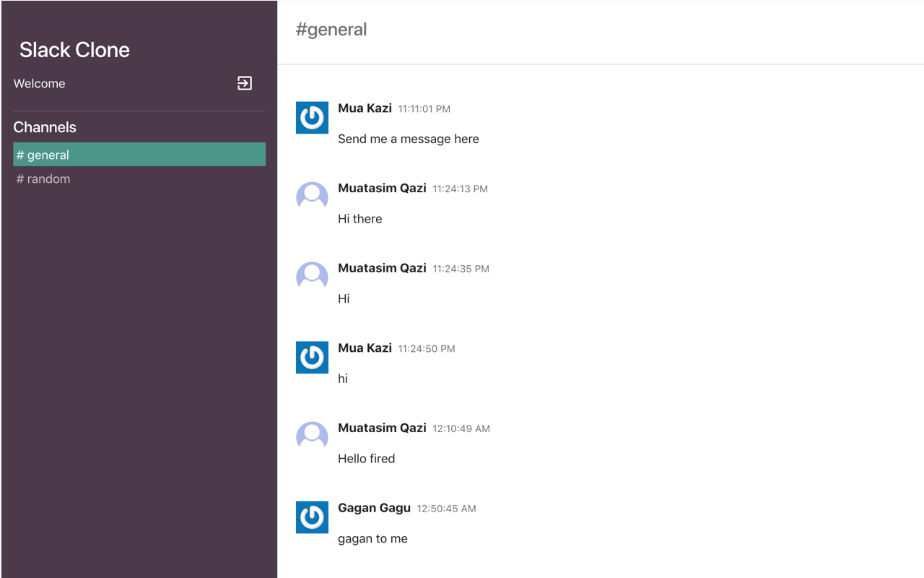Click Muatasim Qazi's name on the 11:24:35 message
Viewport: 924px width, 578px height.
382,267
